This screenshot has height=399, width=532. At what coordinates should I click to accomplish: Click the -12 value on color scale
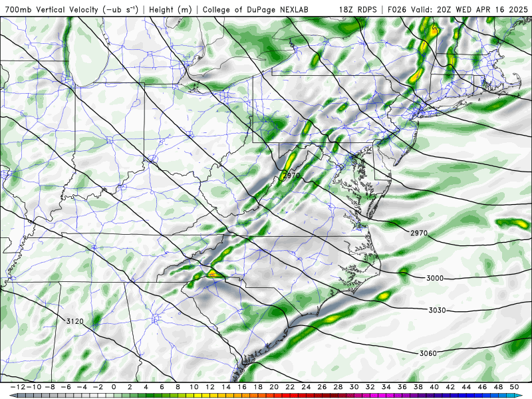click(18, 387)
